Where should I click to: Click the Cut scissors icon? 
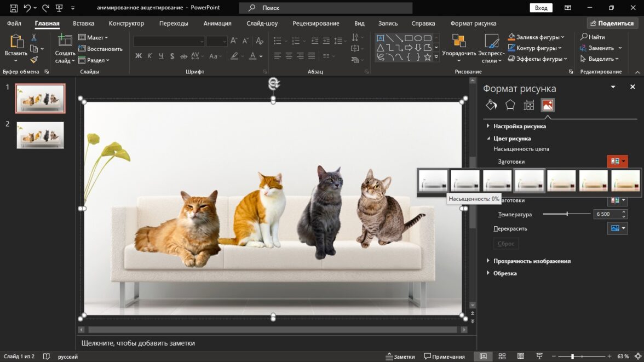pos(34,37)
